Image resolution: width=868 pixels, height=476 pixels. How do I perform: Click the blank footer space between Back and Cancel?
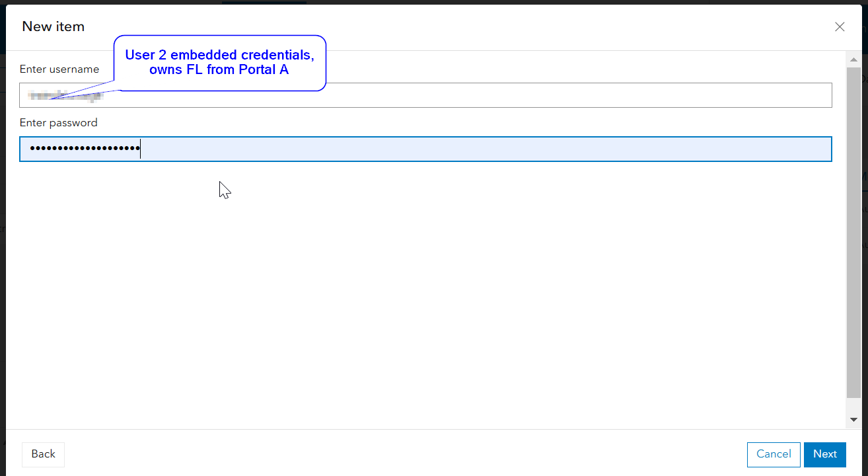click(x=406, y=454)
